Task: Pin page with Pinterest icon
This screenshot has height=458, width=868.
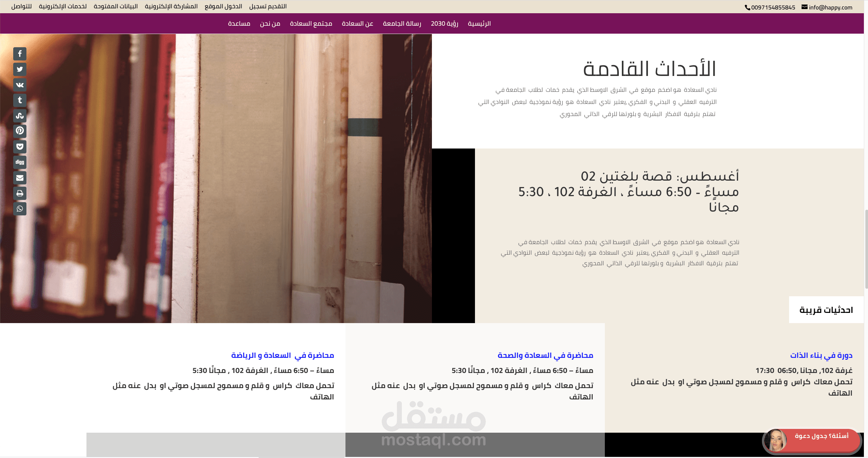Action: (20, 131)
